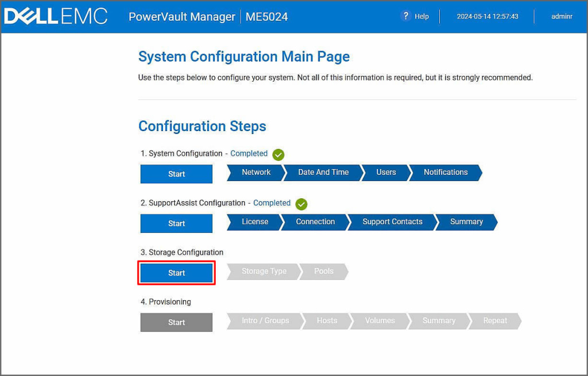Click the Pools step arrow
The width and height of the screenshot is (588, 376).
tap(324, 271)
